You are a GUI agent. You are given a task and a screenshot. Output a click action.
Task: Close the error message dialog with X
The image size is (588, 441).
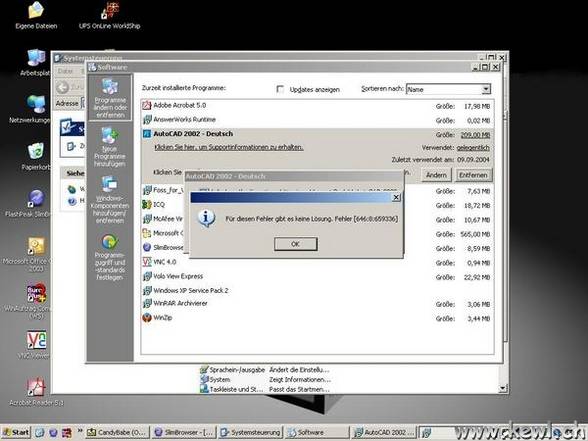tap(396, 197)
